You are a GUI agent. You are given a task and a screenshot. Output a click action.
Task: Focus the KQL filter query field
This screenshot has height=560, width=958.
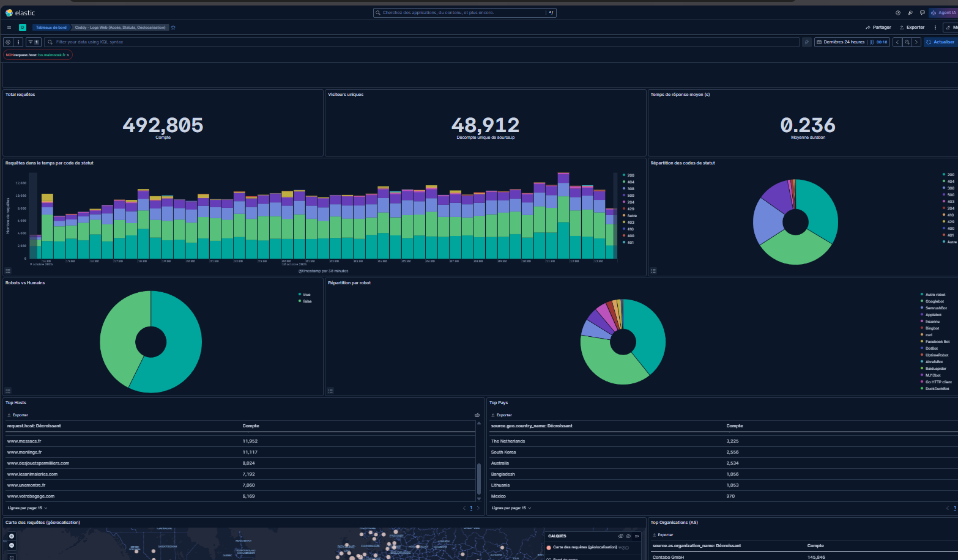(422, 42)
